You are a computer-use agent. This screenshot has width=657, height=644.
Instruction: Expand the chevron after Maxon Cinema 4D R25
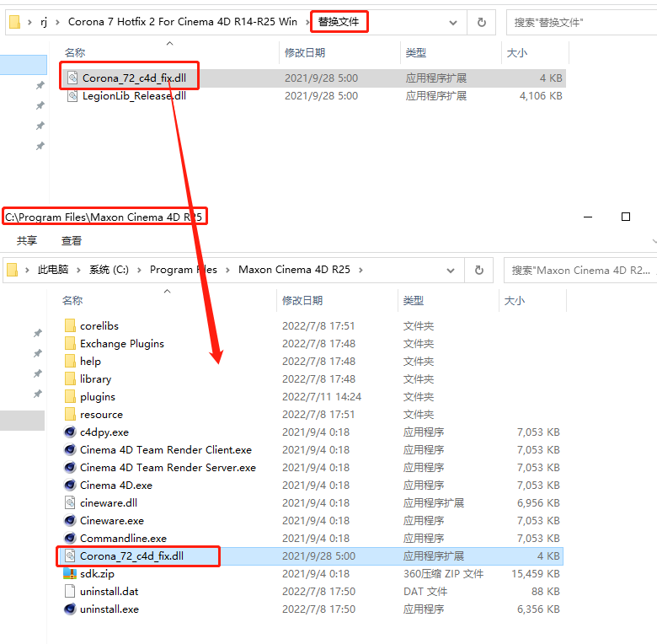tap(361, 270)
